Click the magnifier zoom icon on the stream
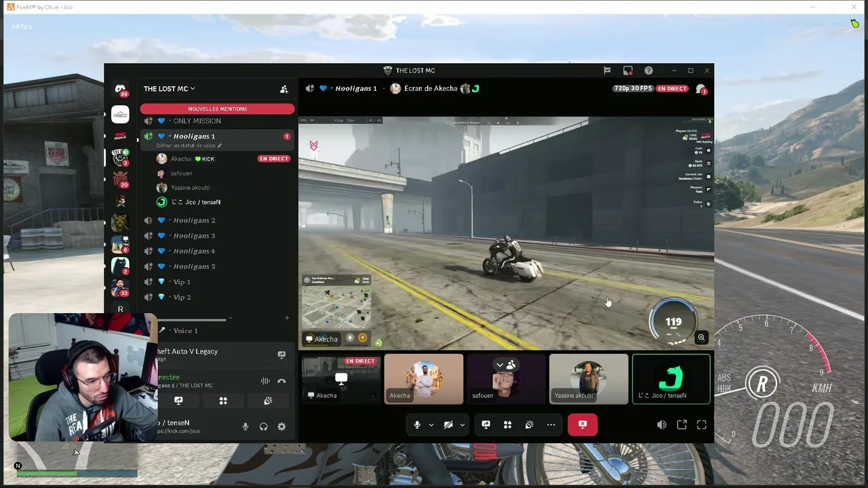This screenshot has height=488, width=868. (701, 337)
